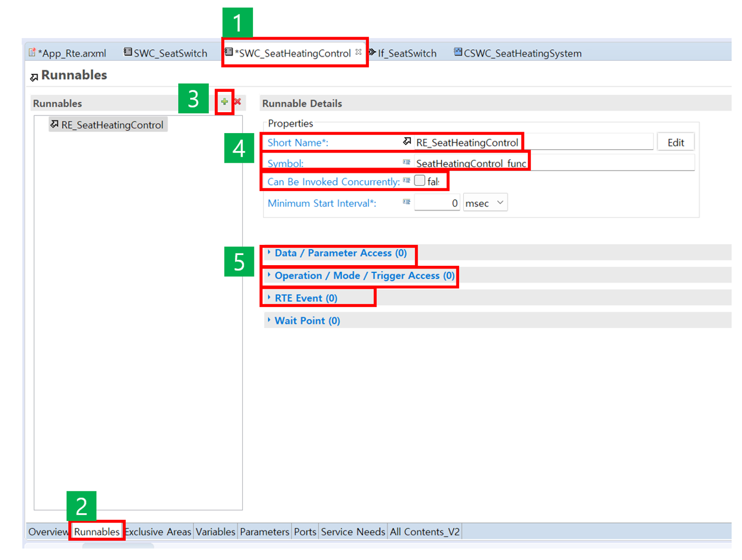
Task: Expand the Wait Point section
Action: 307,321
